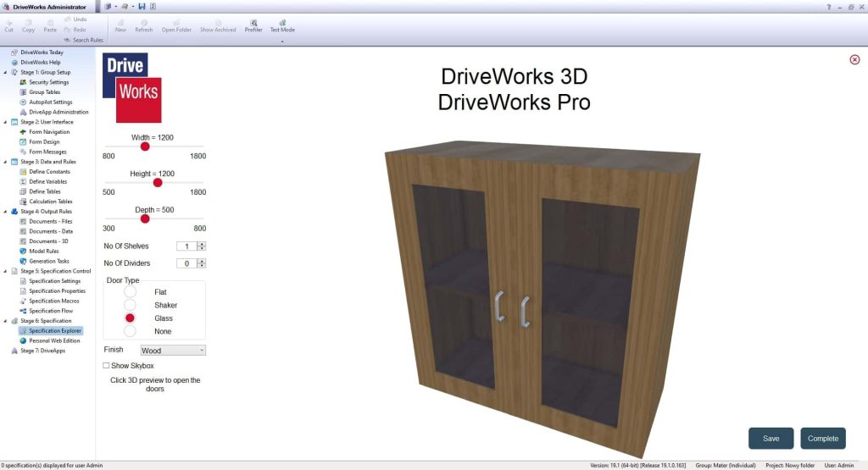
Task: Select Stage 7: DriveApps
Action: pos(37,351)
